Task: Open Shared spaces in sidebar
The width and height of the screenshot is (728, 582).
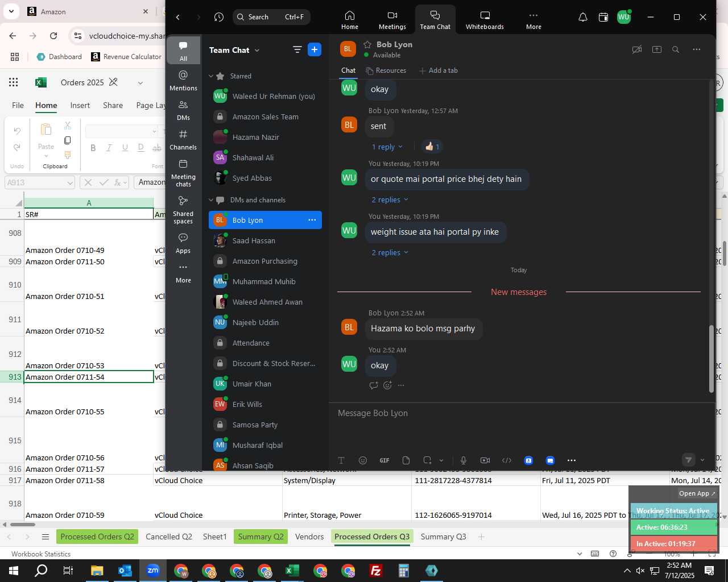Action: pos(183,210)
